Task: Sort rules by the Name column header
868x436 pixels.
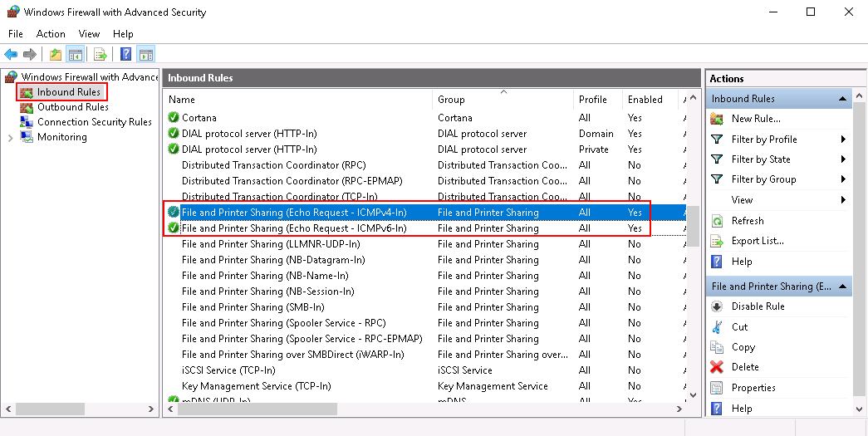Action: pos(298,100)
